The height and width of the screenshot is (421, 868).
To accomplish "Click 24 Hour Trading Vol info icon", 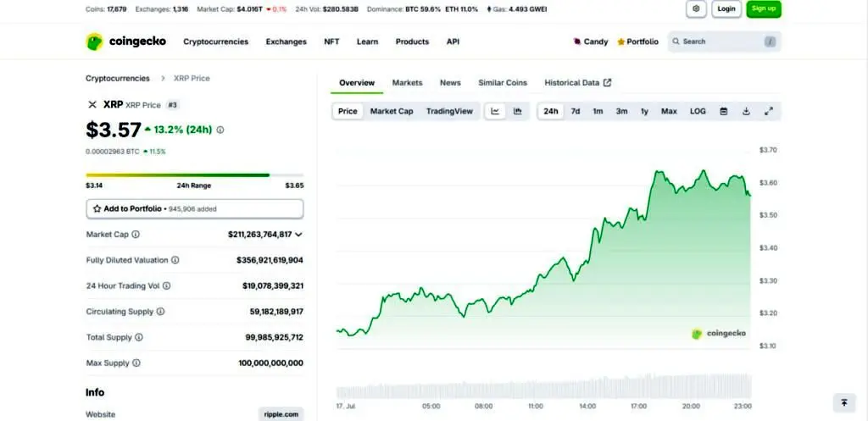I will point(167,286).
